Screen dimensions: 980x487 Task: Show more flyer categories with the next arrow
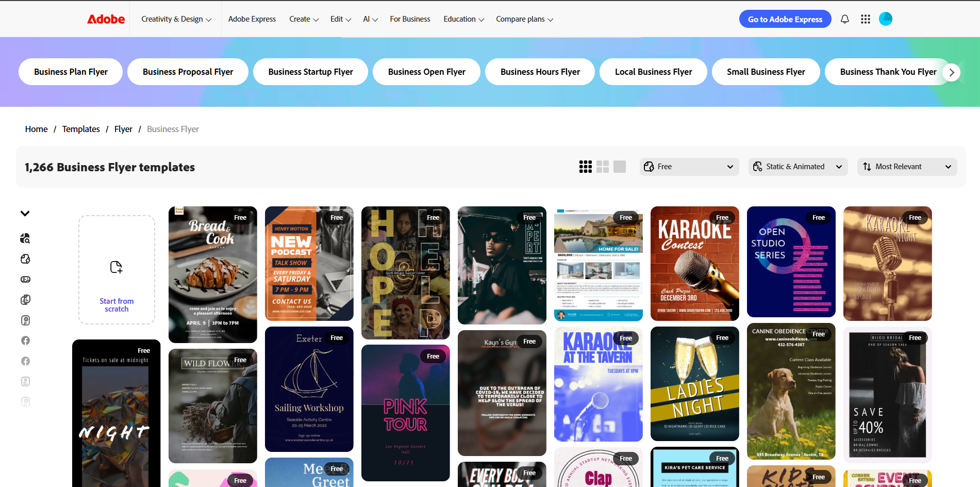(x=951, y=72)
